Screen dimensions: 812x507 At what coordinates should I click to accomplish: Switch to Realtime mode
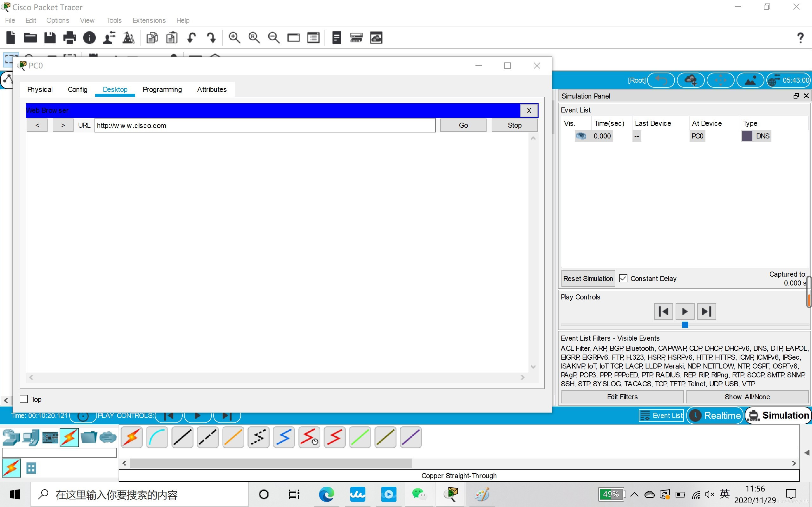point(715,415)
